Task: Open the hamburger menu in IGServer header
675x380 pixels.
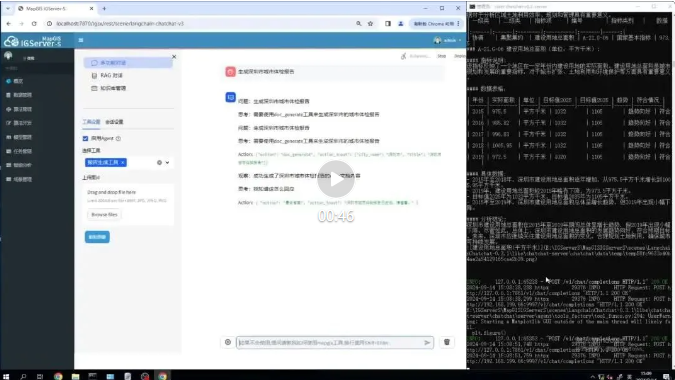Action: 81,40
